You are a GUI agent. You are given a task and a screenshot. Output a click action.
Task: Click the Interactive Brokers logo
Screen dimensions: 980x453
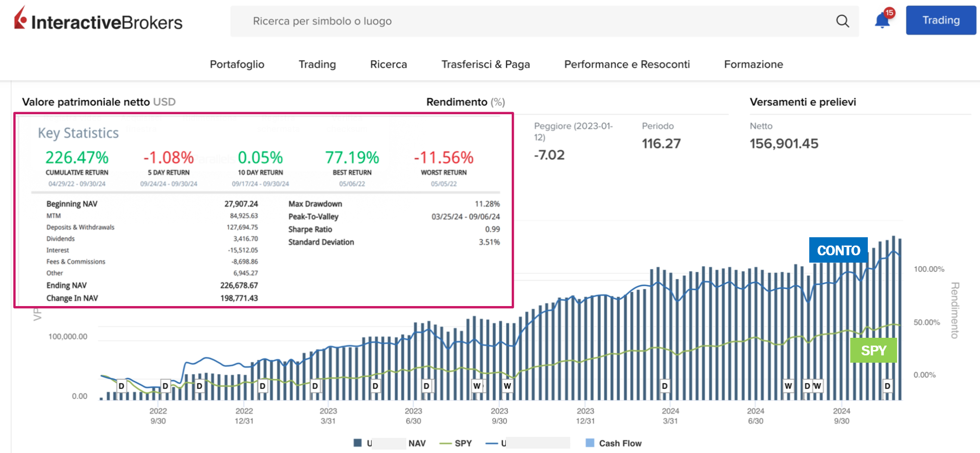point(98,20)
